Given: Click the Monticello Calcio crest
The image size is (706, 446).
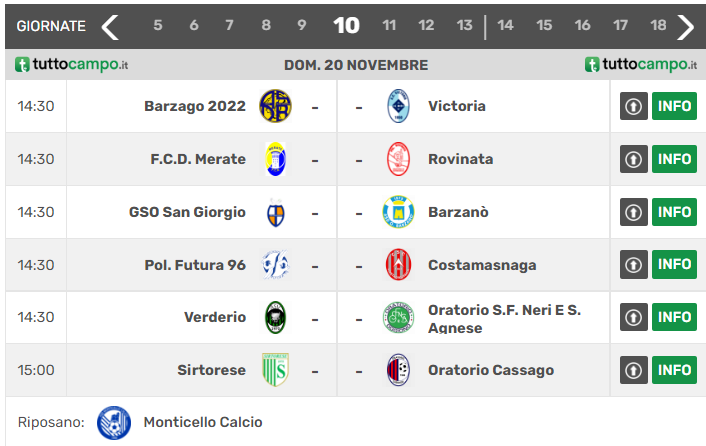Looking at the screenshot, I should (x=114, y=422).
